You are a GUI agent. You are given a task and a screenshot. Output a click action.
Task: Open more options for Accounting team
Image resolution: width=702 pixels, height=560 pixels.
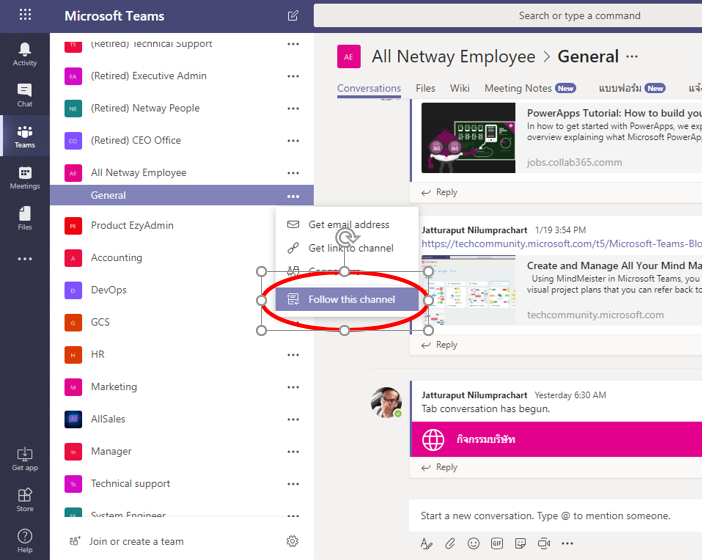(293, 258)
